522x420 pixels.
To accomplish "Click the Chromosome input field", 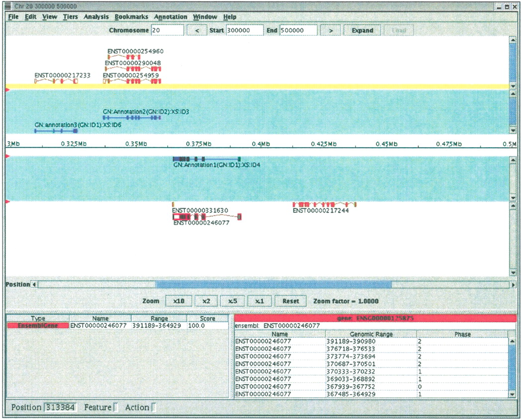I will [x=167, y=30].
